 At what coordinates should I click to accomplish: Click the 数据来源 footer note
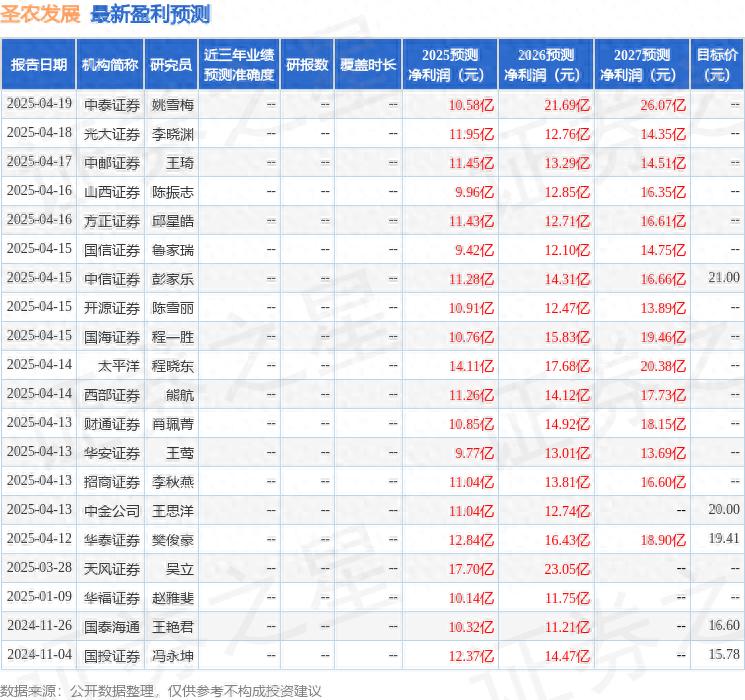[x=161, y=690]
